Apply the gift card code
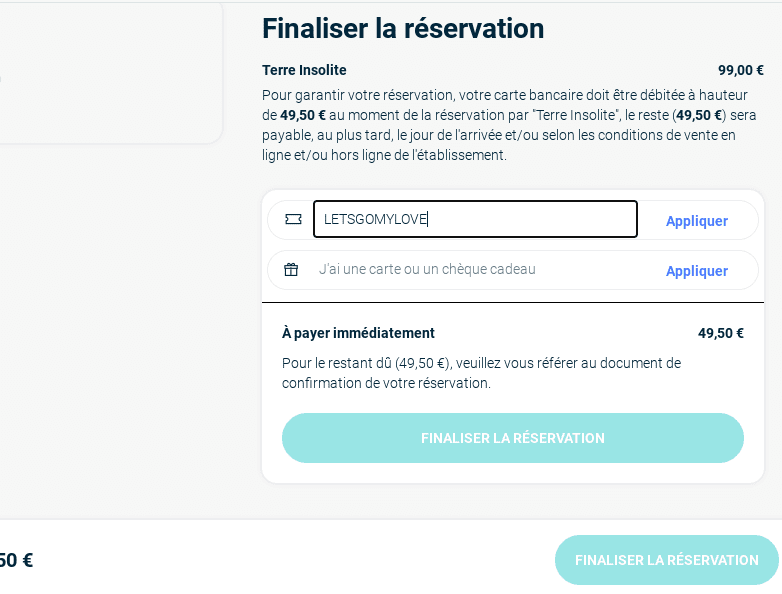 (x=697, y=271)
